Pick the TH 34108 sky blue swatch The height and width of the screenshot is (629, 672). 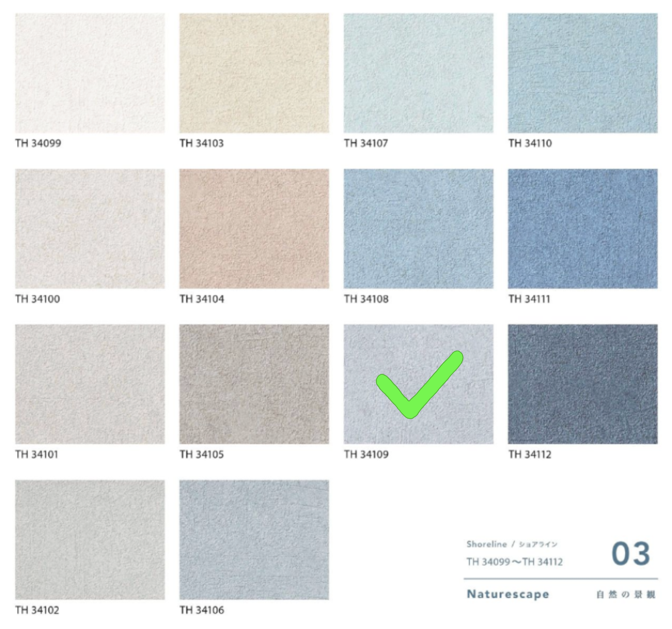(418, 228)
